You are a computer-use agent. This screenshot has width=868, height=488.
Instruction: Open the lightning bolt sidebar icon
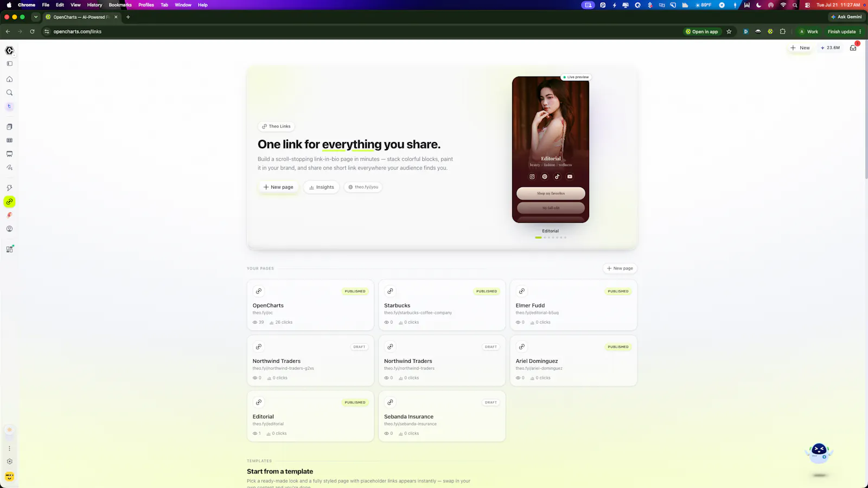(x=9, y=188)
